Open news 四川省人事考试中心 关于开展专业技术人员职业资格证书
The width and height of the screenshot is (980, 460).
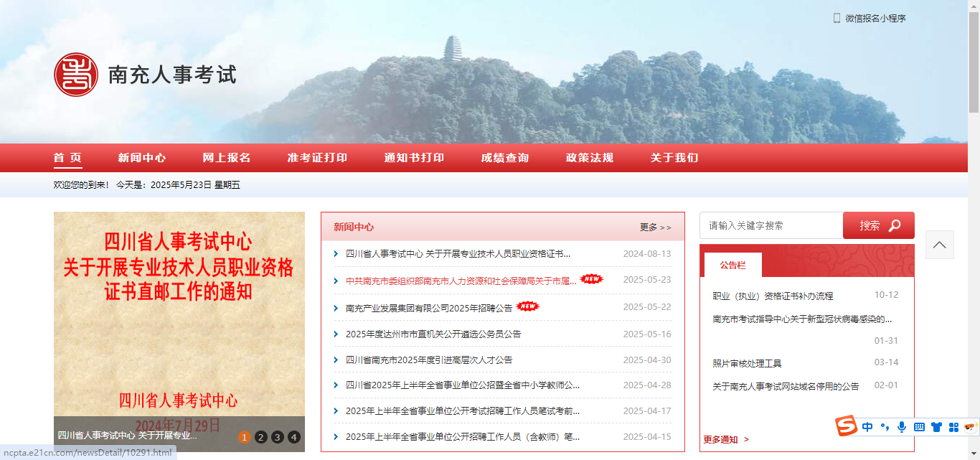[458, 253]
